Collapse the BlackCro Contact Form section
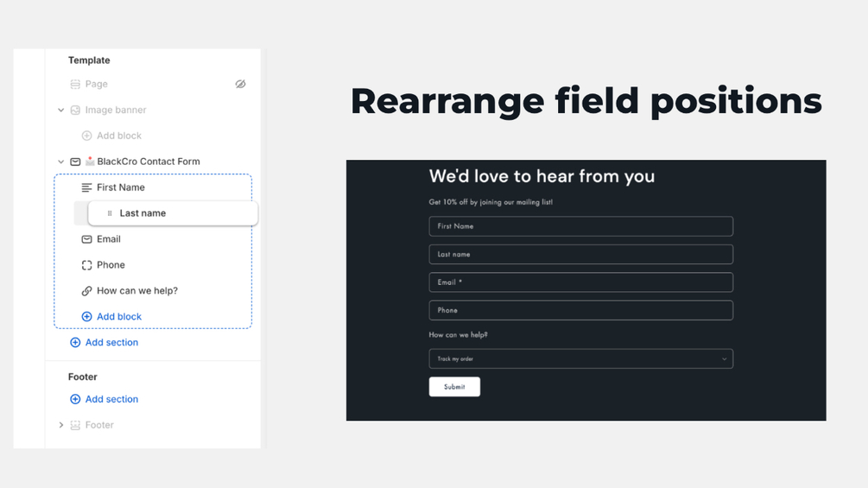 click(61, 162)
